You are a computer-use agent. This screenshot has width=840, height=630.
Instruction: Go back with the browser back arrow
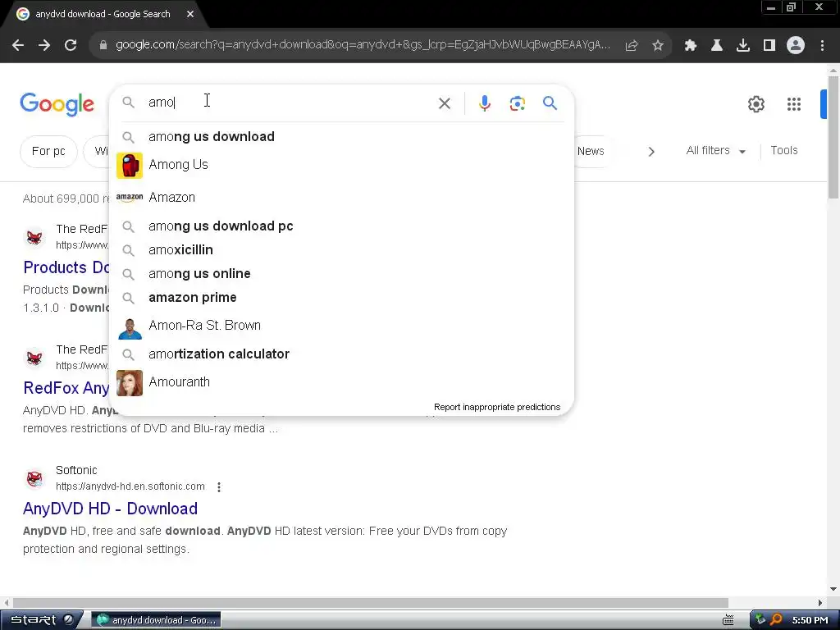pyautogui.click(x=18, y=46)
